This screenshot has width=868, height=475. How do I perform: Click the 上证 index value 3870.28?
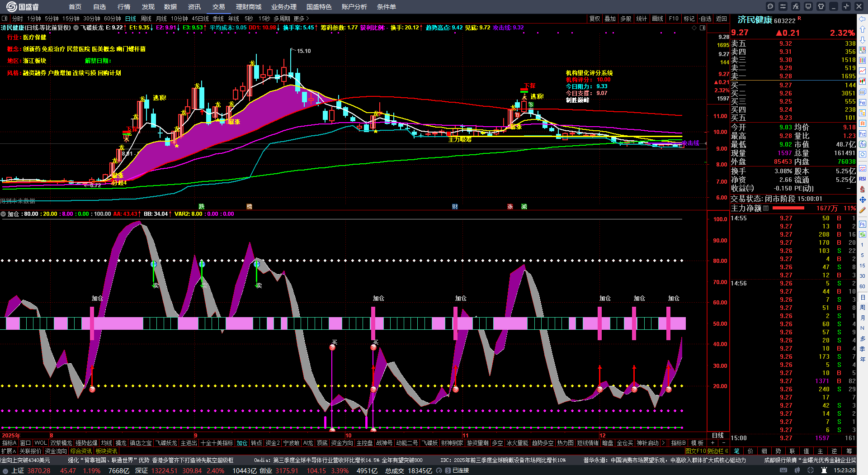[39, 470]
